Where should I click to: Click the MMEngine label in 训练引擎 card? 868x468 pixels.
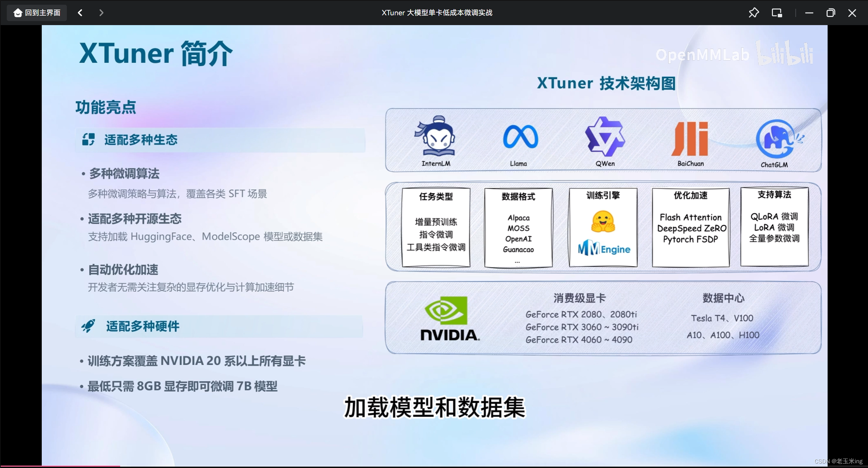click(604, 249)
